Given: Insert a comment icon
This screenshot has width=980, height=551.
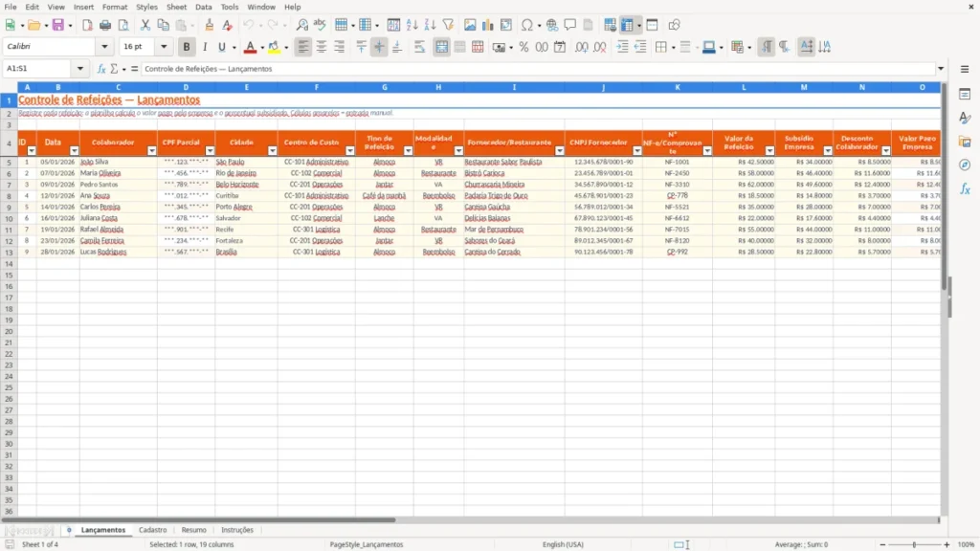Looking at the screenshot, I should click(570, 25).
